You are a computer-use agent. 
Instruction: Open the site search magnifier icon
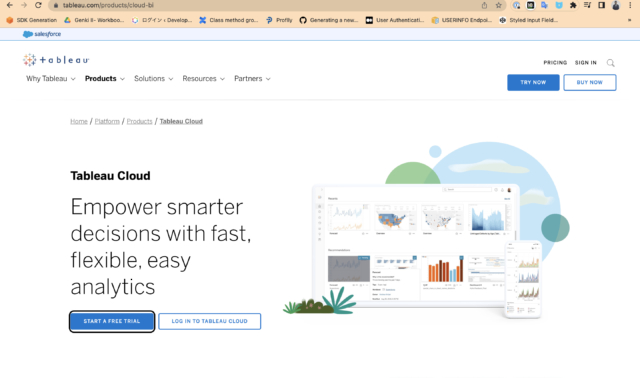pos(610,63)
